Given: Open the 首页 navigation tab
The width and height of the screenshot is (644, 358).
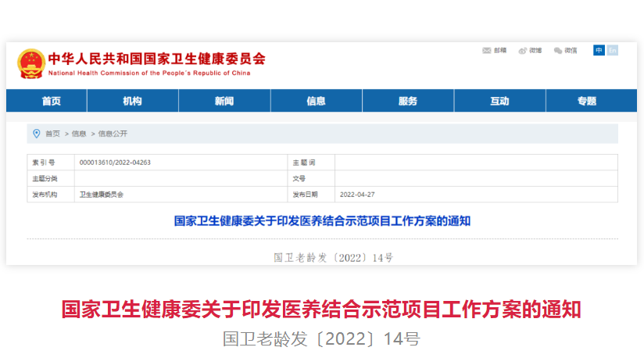Looking at the screenshot, I should pos(52,102).
